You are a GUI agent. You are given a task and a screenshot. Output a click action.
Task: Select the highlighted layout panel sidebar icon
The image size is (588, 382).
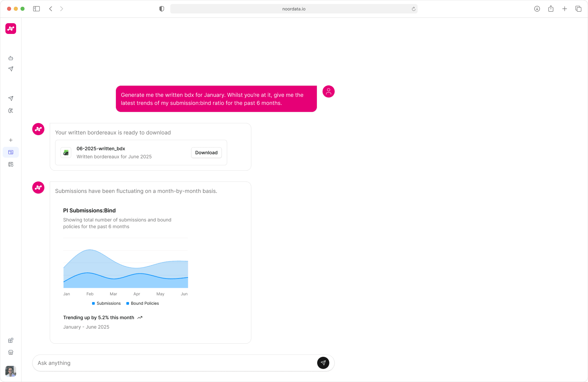(x=11, y=152)
